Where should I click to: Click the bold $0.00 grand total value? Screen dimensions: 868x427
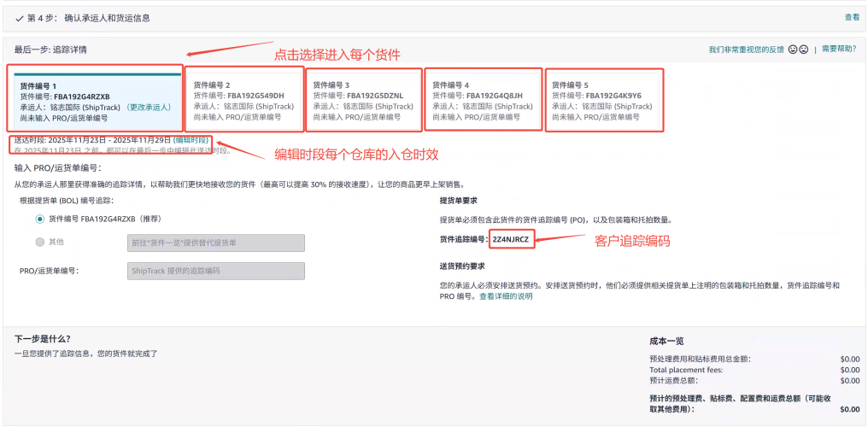pos(850,410)
